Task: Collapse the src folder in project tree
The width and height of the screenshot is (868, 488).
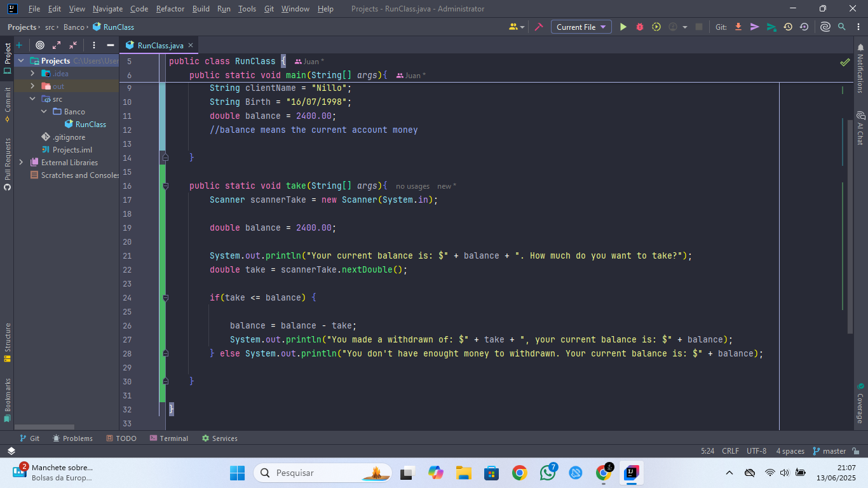Action: click(x=32, y=99)
